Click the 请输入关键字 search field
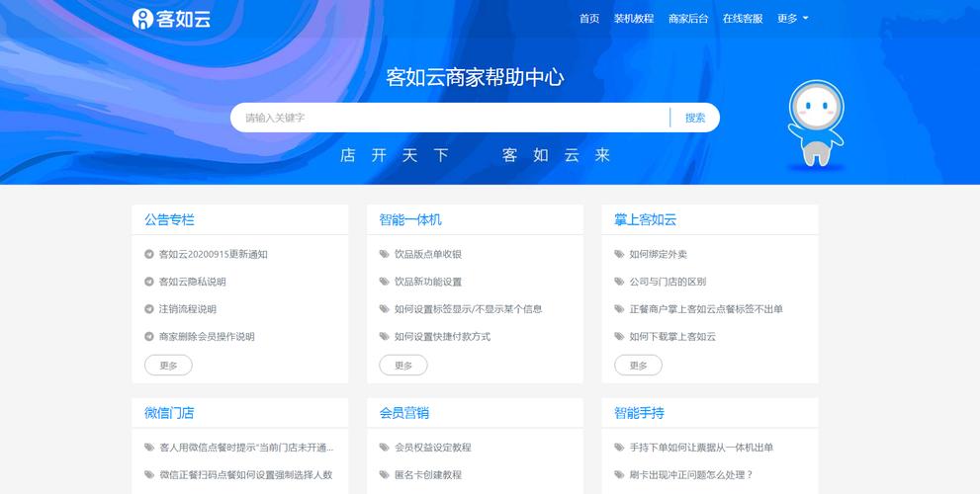This screenshot has height=494, width=980. [450, 118]
